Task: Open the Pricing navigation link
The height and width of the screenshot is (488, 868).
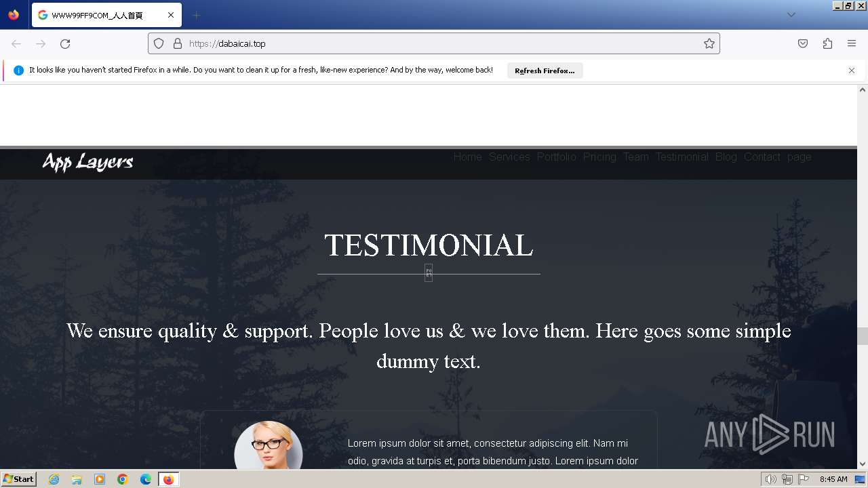Action: coord(599,157)
